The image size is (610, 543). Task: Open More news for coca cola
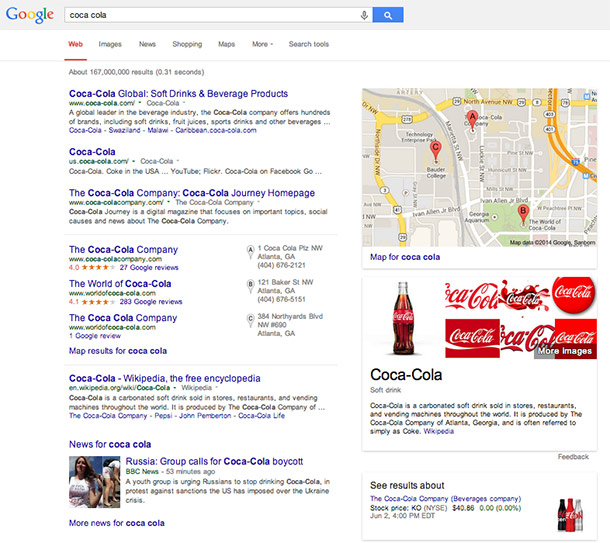coord(117,523)
